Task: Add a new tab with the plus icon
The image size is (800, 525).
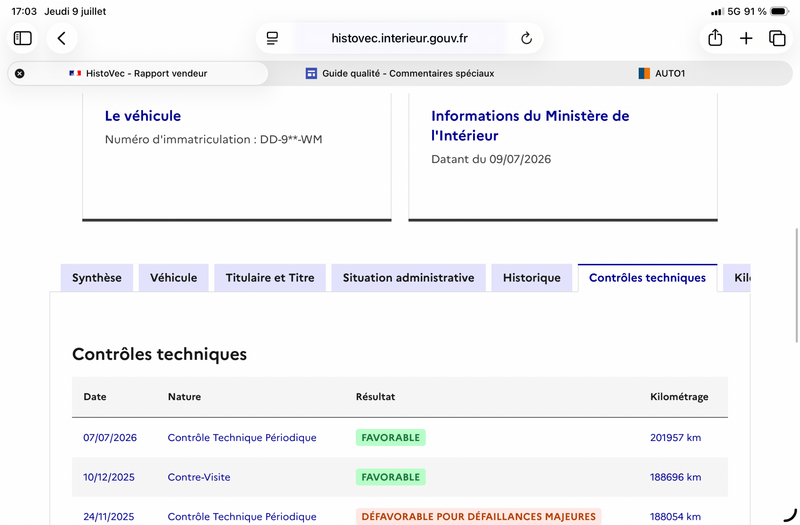Action: click(746, 38)
